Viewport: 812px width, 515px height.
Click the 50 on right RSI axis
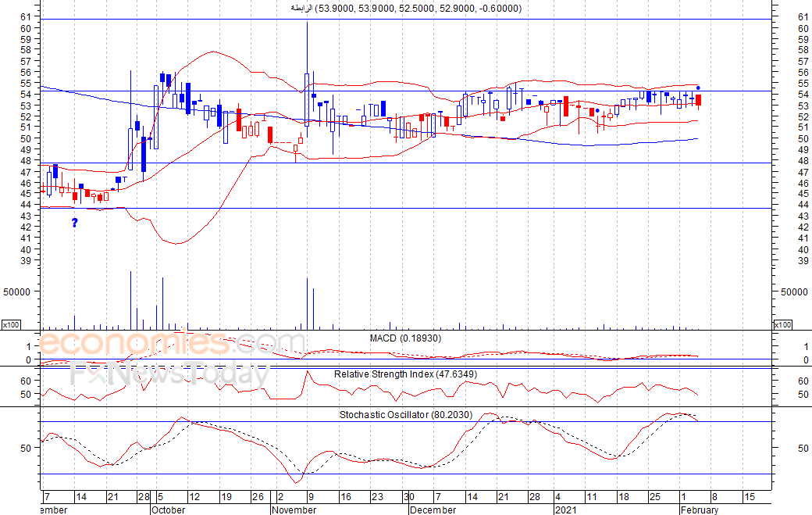tap(803, 395)
